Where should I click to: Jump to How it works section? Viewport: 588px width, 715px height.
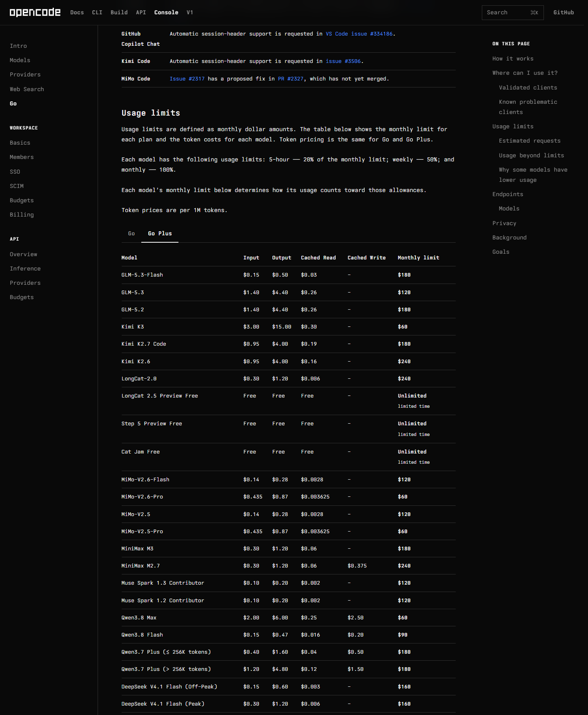tap(513, 59)
